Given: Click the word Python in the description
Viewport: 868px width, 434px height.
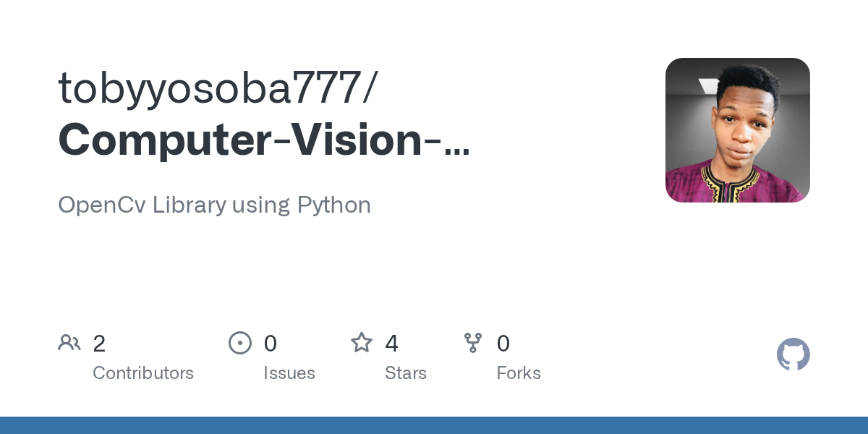Looking at the screenshot, I should (x=333, y=205).
